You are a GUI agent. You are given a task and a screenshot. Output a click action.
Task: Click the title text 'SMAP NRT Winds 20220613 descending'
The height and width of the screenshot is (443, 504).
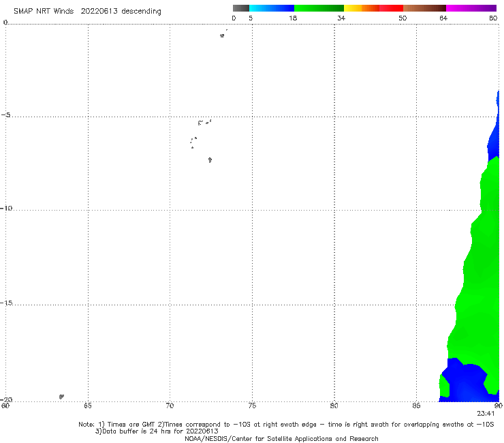87,12
